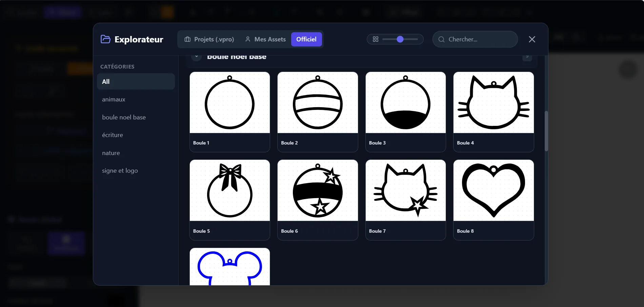Collapse the boule noel base section
The image size is (644, 307).
(x=196, y=57)
